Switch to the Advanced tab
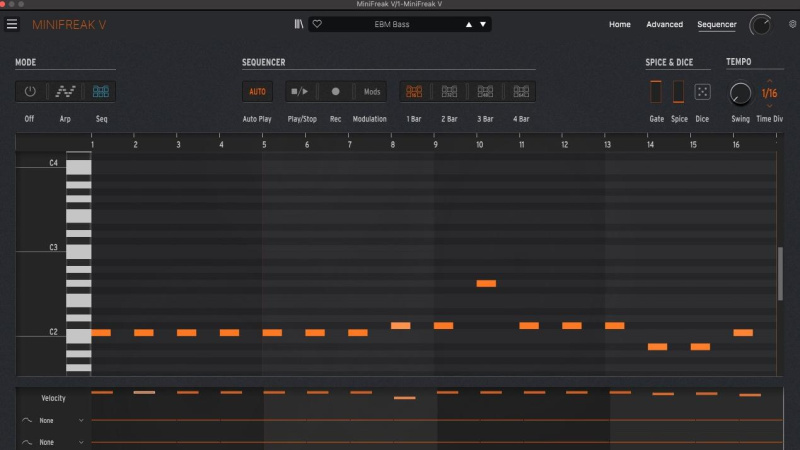The height and width of the screenshot is (450, 800). (x=664, y=24)
